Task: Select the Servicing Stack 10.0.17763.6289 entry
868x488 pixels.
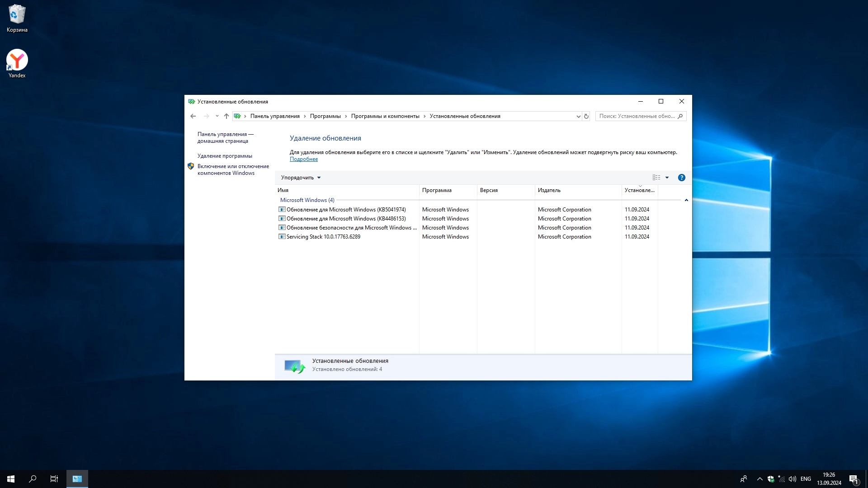Action: (x=323, y=237)
